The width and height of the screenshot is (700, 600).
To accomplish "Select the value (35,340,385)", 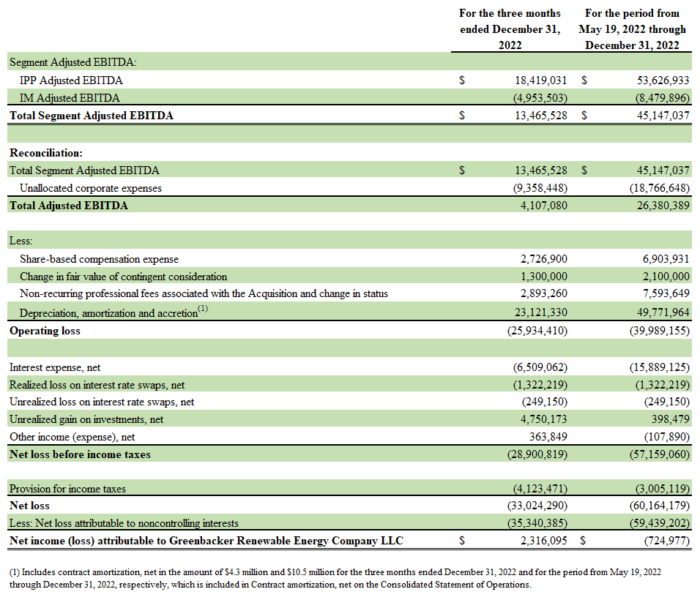I will (x=537, y=523).
